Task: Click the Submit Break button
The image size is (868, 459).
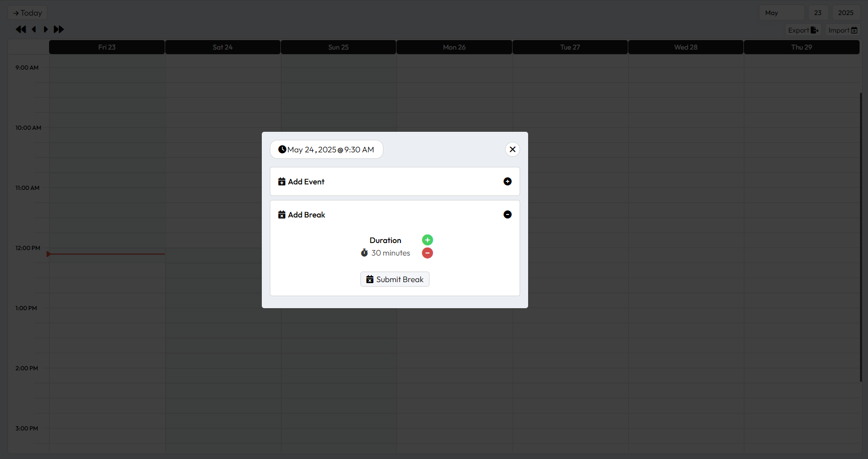Action: click(x=394, y=279)
